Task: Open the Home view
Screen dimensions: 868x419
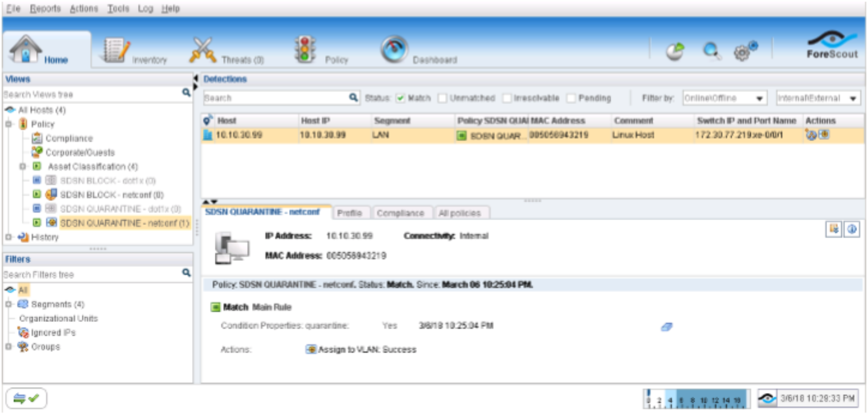Action: [47, 50]
